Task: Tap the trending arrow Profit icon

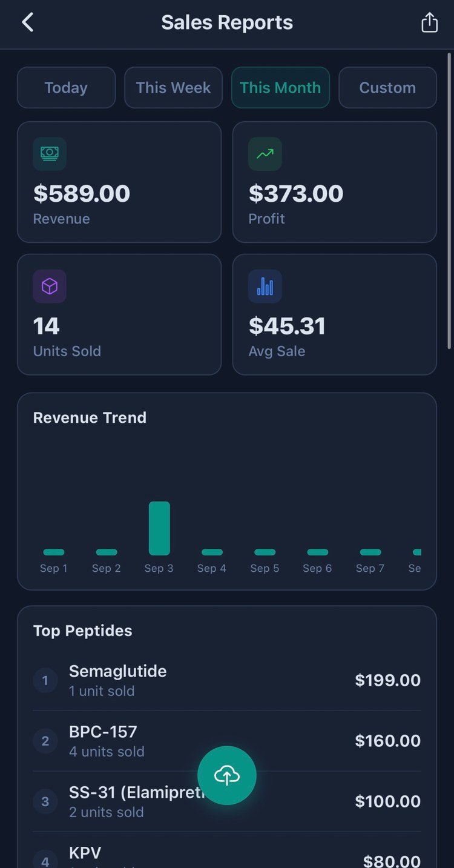Action: point(265,154)
